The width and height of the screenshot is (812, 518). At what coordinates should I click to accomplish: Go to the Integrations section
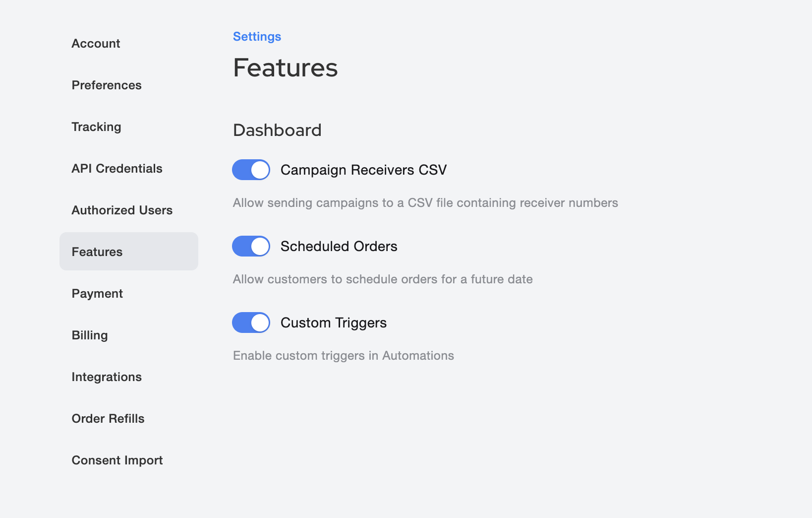[107, 377]
